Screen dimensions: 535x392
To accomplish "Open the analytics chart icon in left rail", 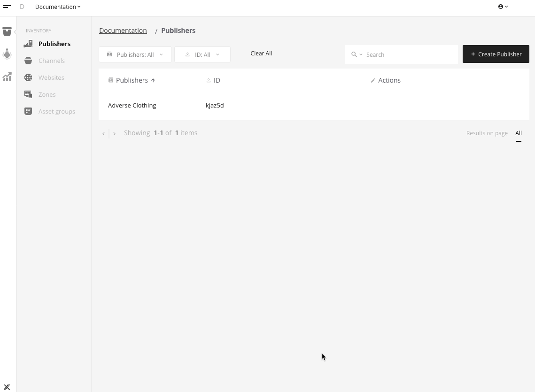I will pyautogui.click(x=7, y=77).
